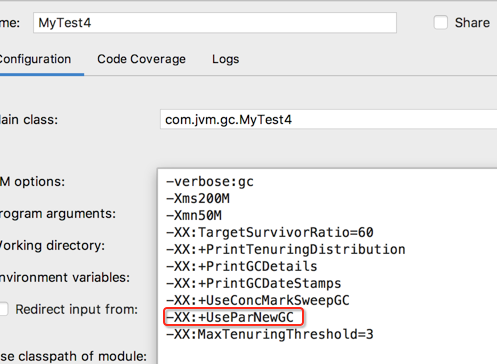Click the -XX:TargetSurvivorRatio=60 line

pos(270,232)
